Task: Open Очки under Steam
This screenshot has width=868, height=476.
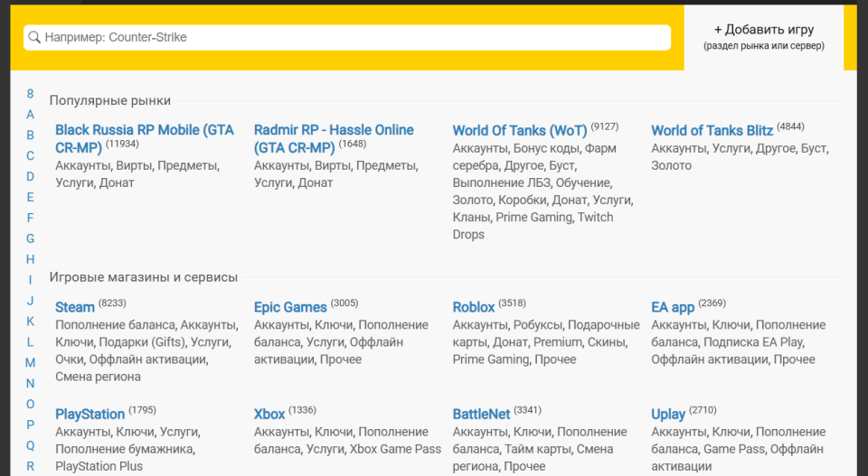Action: 69,359
